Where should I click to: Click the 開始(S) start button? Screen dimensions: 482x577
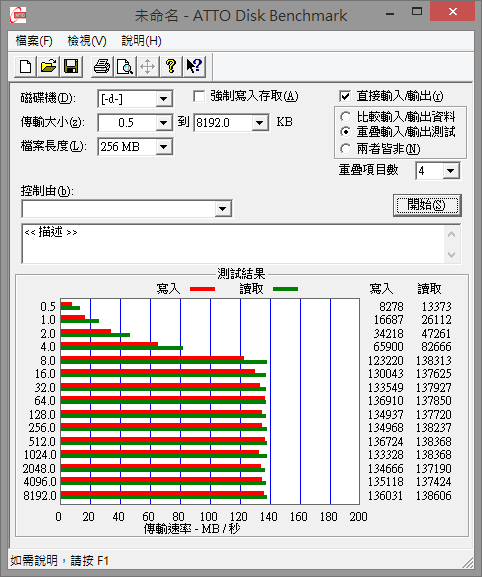click(x=427, y=205)
